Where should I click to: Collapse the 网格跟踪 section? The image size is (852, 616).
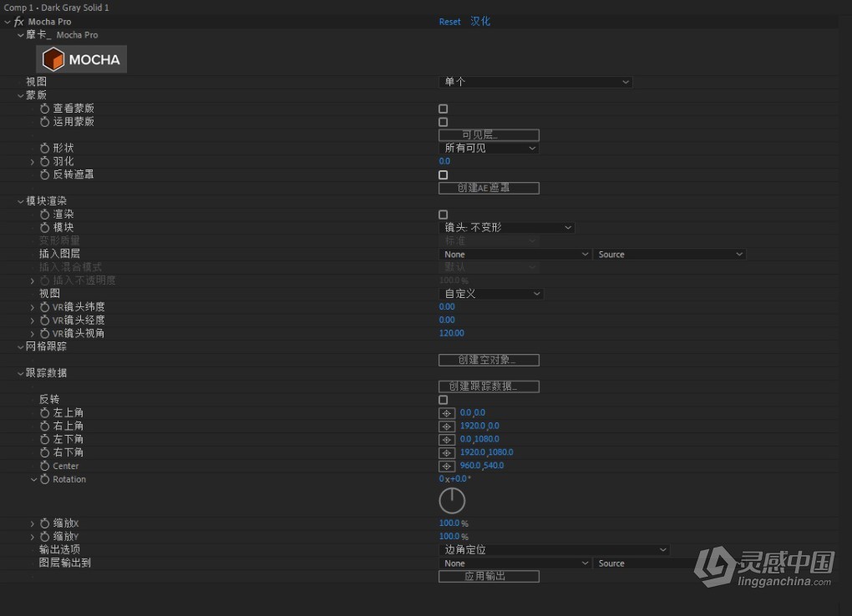click(21, 347)
